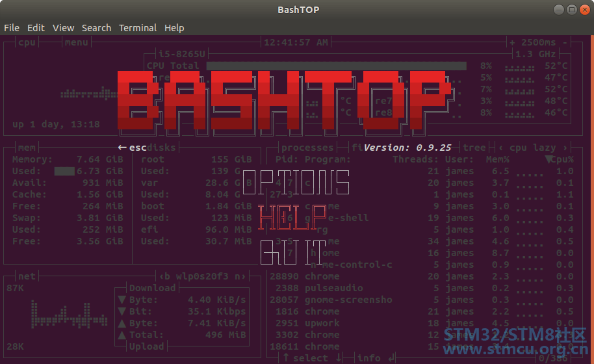Click the 12:41:57 AM clock
594x364 pixels.
(x=296, y=42)
